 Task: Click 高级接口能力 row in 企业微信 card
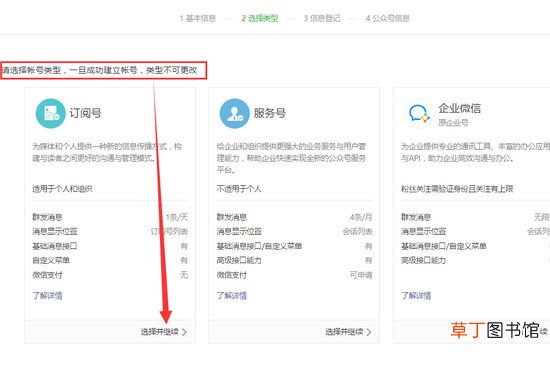tap(475, 261)
